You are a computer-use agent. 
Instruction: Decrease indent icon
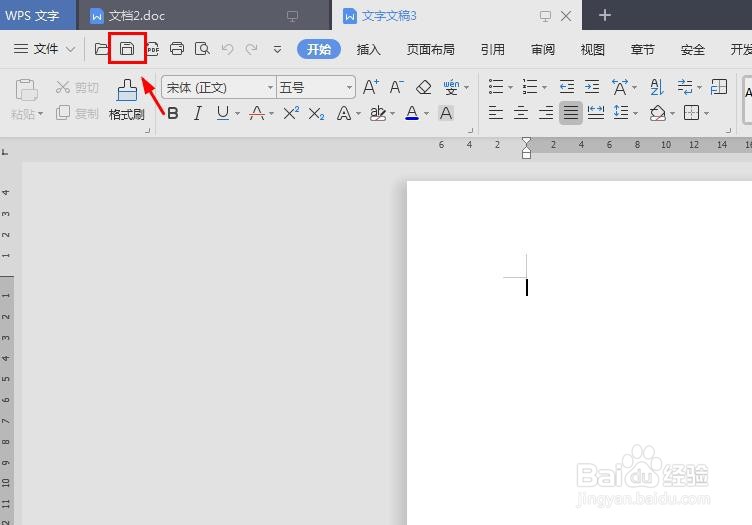coord(567,87)
